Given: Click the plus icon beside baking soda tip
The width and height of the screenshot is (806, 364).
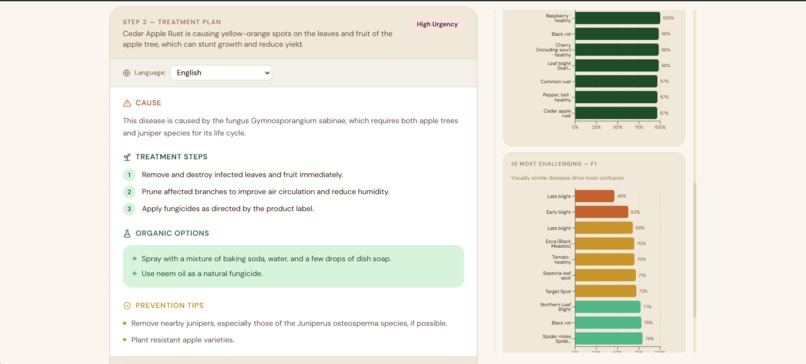Looking at the screenshot, I should [x=134, y=259].
